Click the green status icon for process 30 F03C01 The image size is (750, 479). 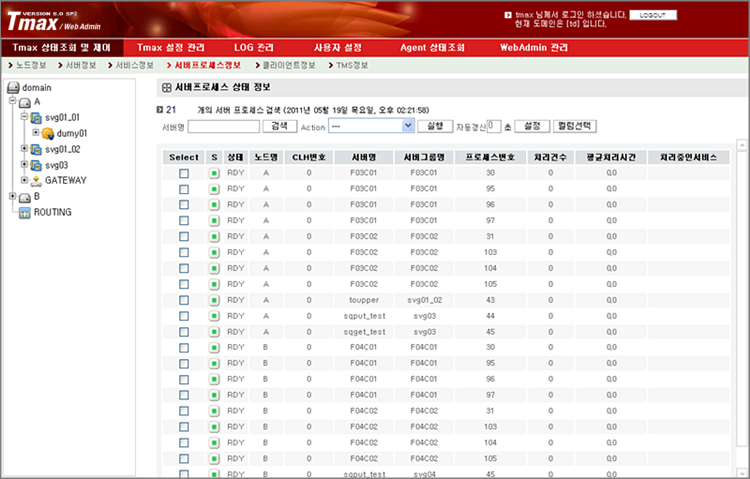click(x=214, y=173)
